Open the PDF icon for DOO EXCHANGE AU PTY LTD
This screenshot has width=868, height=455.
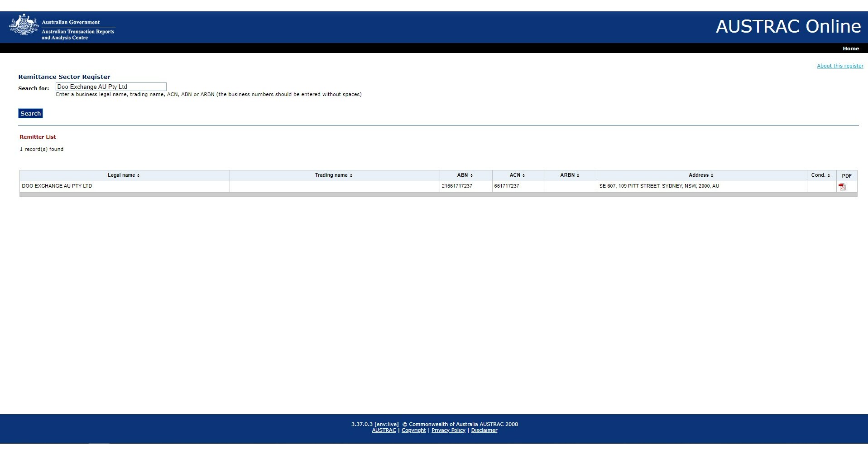pyautogui.click(x=842, y=187)
